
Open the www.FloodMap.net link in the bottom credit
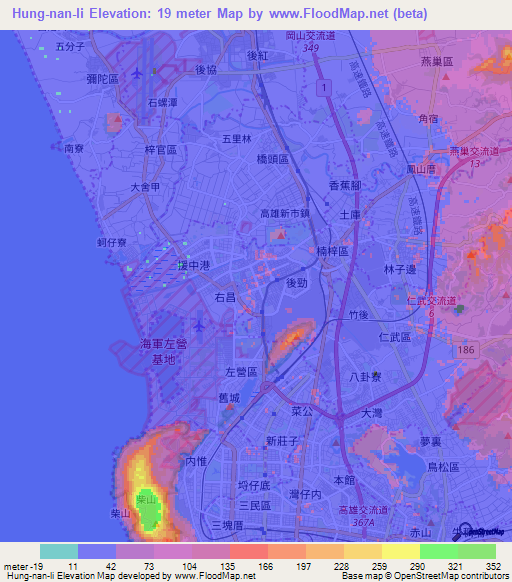(x=215, y=576)
